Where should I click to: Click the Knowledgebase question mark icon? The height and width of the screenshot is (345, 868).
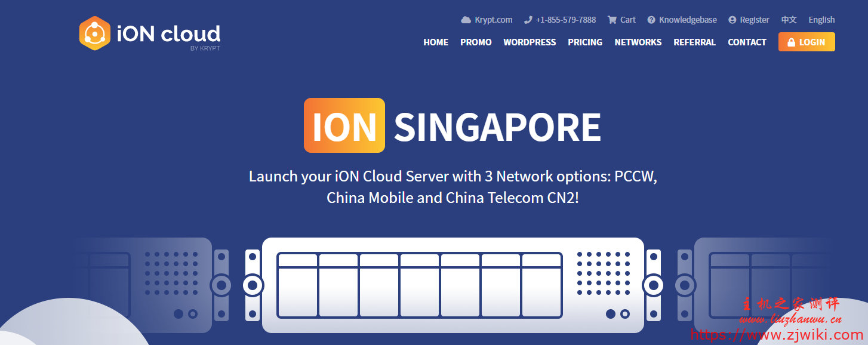pyautogui.click(x=651, y=20)
